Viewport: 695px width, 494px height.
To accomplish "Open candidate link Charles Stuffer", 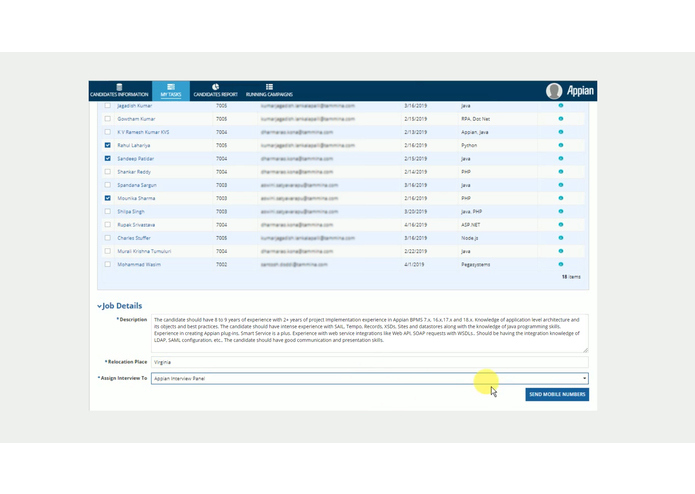I will [134, 238].
